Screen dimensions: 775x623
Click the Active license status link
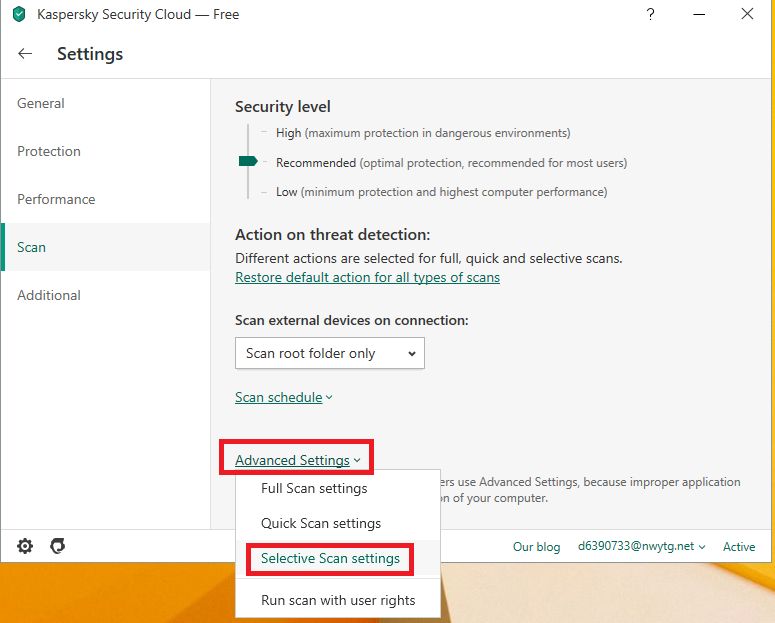(739, 547)
